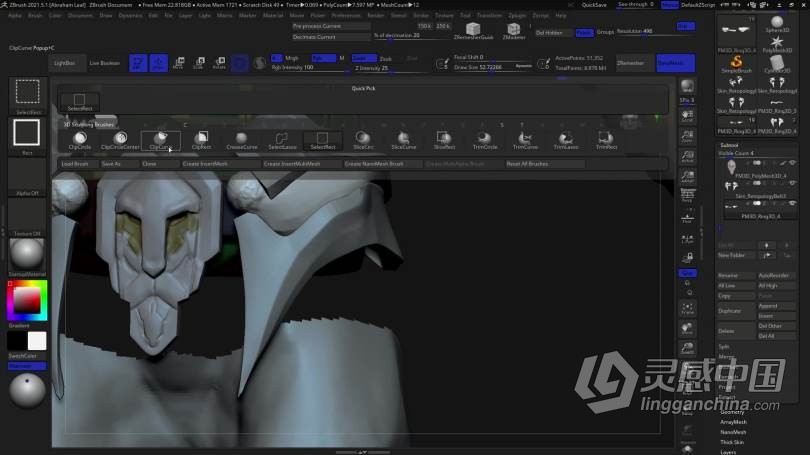810x455 pixels.
Task: Pick the SliceCurve brush
Action: 403,140
